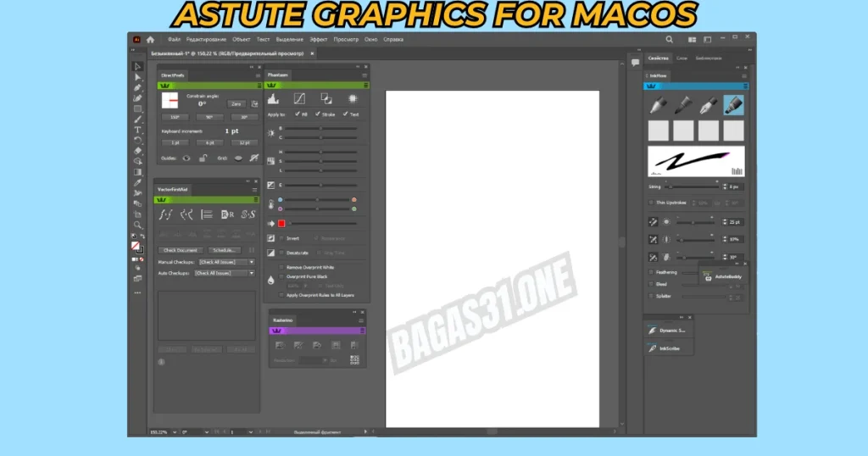This screenshot has width=868, height=456.
Task: Select the Eyedropper tool
Action: point(138,182)
